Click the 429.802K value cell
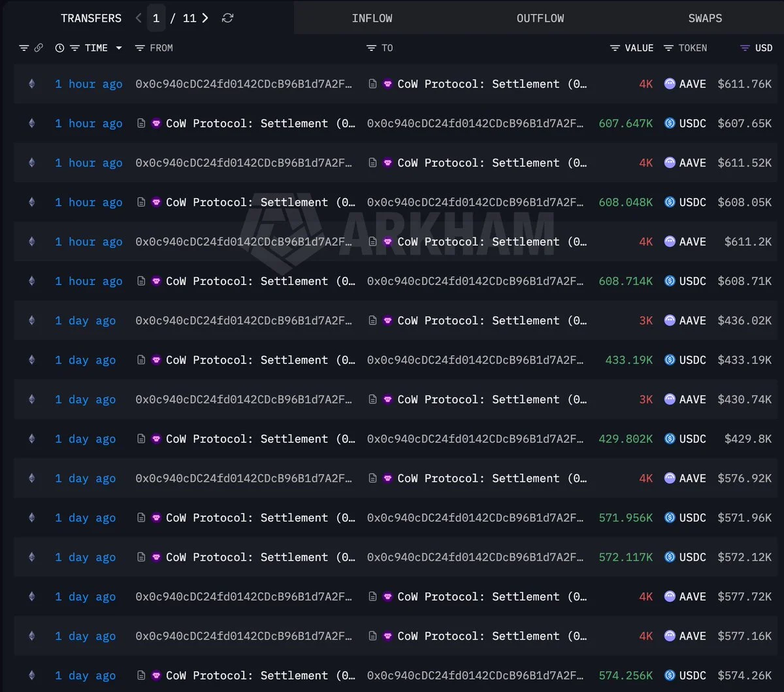 coord(625,438)
